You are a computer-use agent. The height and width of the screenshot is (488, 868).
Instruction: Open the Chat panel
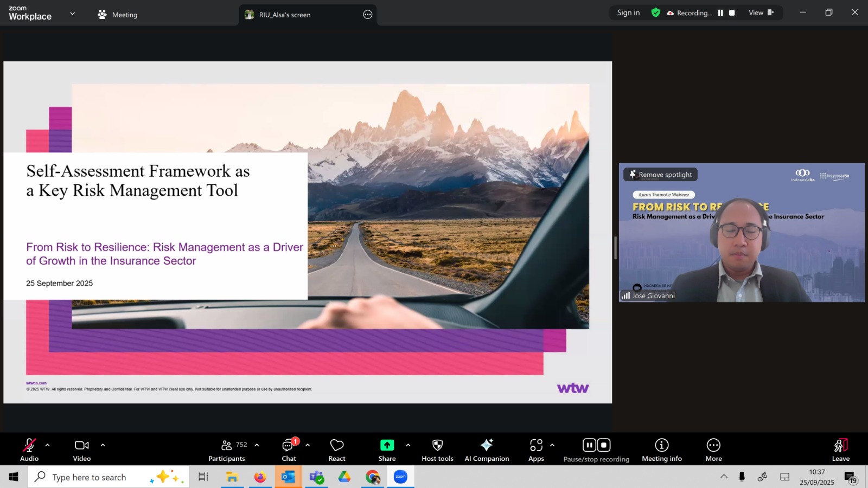289,450
